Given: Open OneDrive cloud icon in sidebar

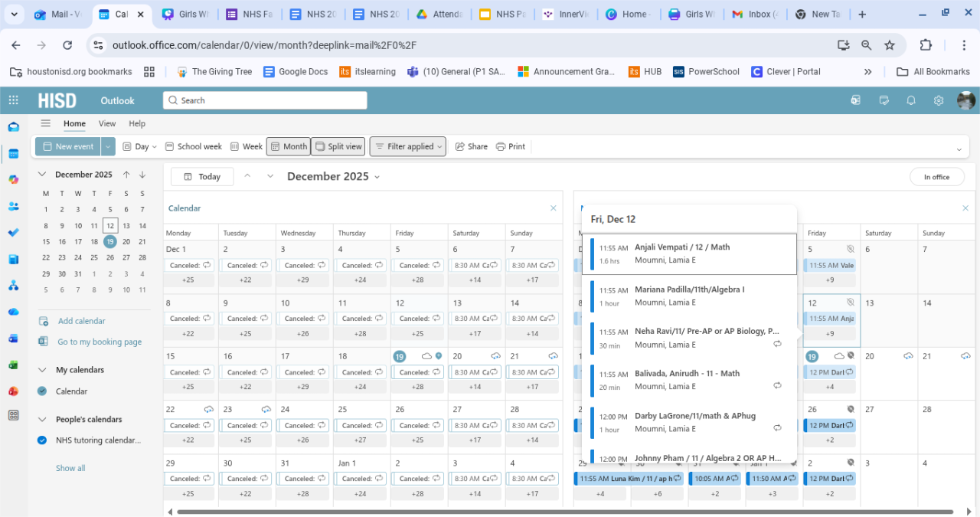Looking at the screenshot, I should click(x=14, y=312).
